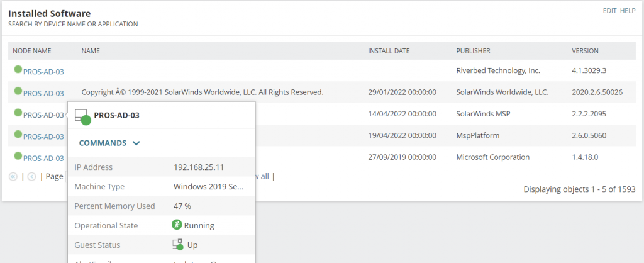This screenshot has width=644, height=263.
Task: Click the Search by device name subtitle
Action: pos(73,25)
